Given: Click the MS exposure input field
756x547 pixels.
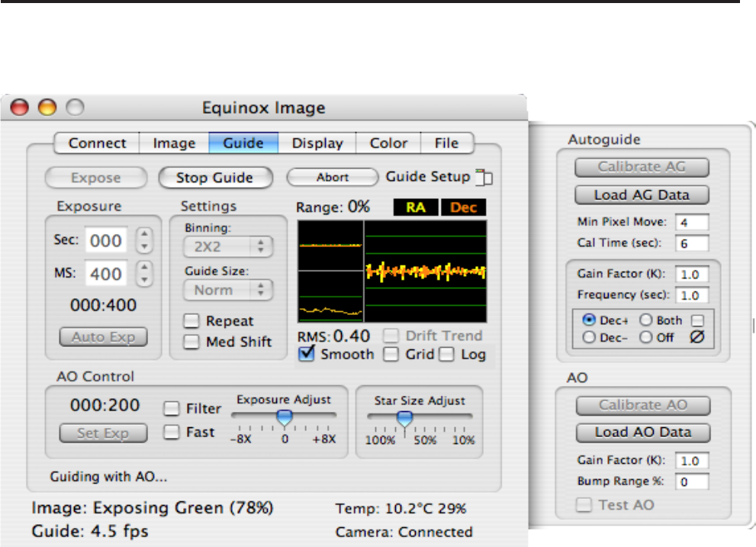Looking at the screenshot, I should pyautogui.click(x=106, y=273).
